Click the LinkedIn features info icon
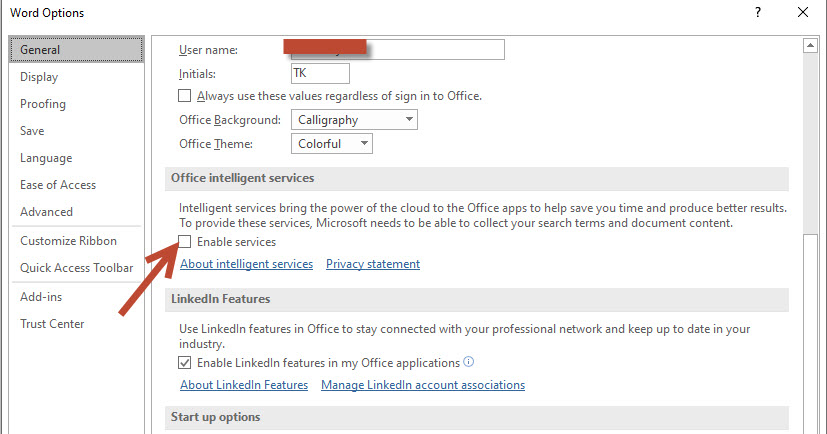 coord(469,362)
